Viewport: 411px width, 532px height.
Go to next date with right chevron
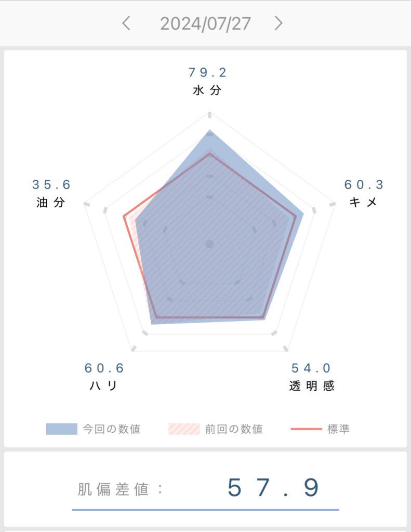coord(279,23)
